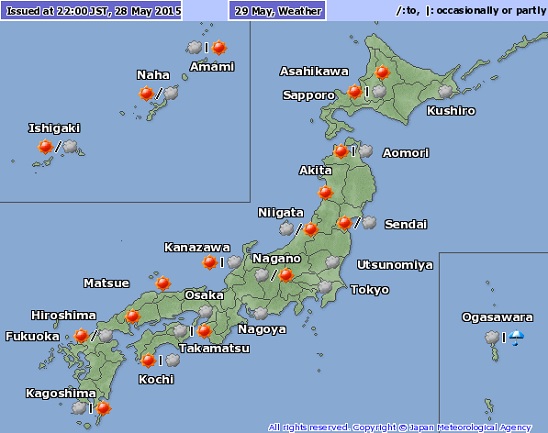
Task: Click the cloud icon beside Kushiro
Action: click(446, 92)
